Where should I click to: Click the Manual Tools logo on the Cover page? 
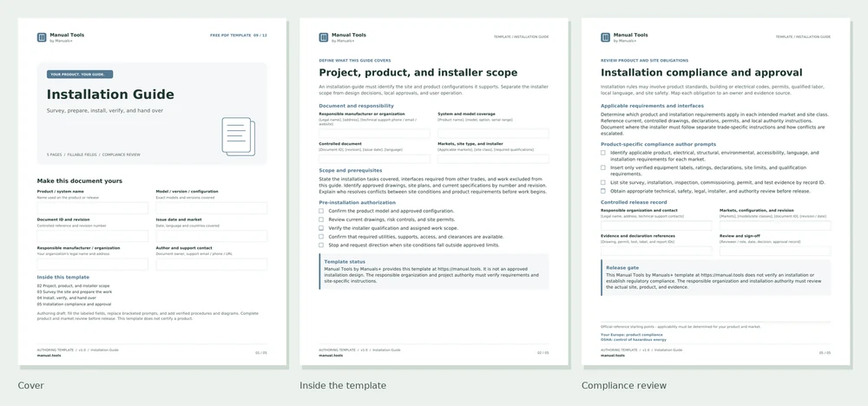pyautogui.click(x=42, y=37)
